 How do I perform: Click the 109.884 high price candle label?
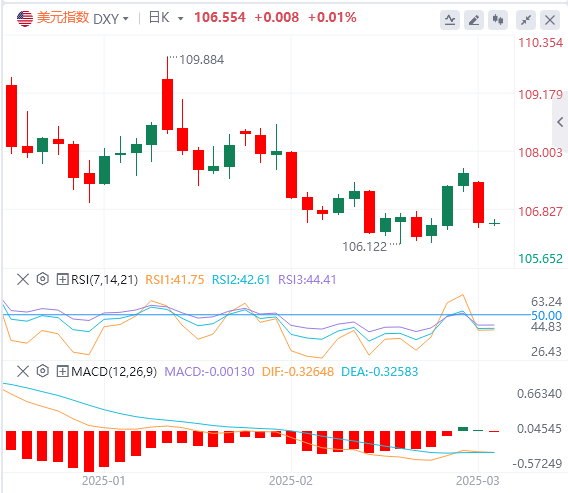click(x=202, y=59)
